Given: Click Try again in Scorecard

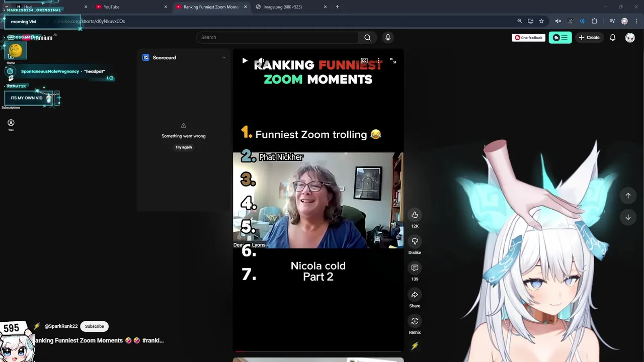Looking at the screenshot, I should 184,147.
